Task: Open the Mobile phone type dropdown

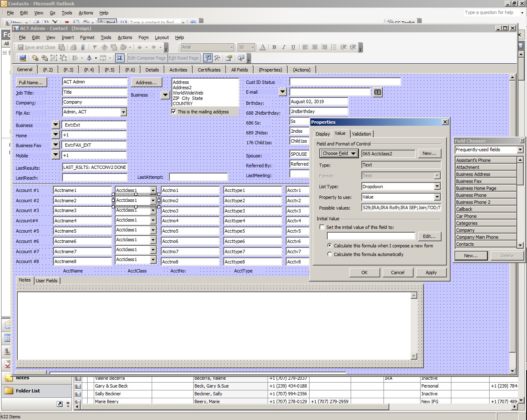Action: (56, 155)
